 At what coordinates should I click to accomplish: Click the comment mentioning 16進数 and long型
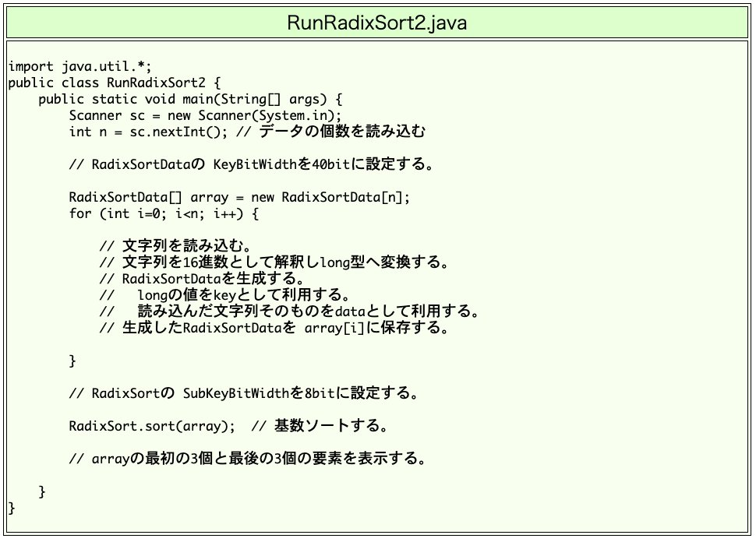tap(274, 262)
